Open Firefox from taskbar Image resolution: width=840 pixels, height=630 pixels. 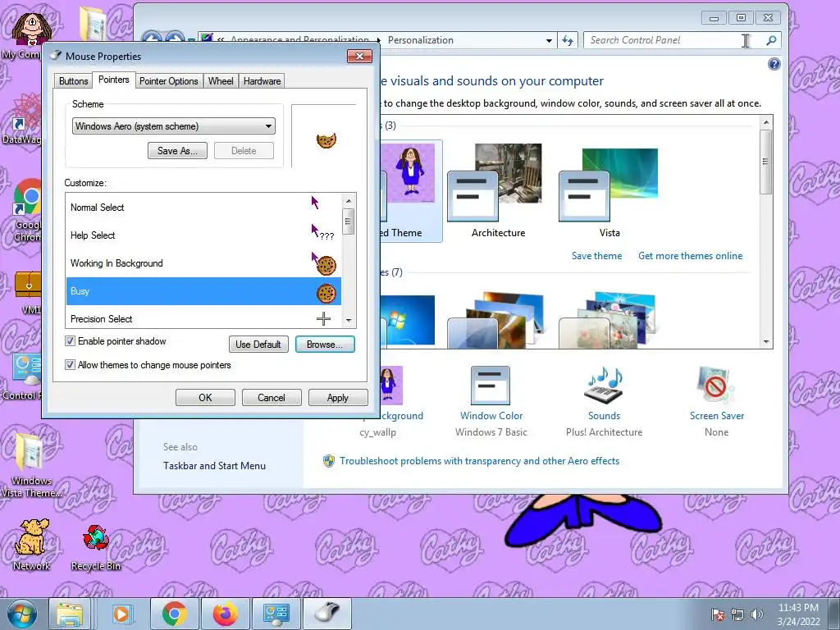click(225, 614)
